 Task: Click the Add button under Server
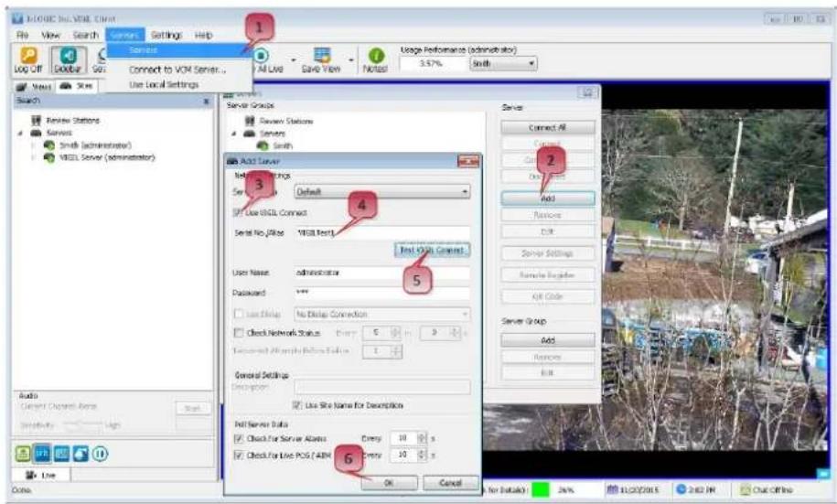pyautogui.click(x=548, y=198)
